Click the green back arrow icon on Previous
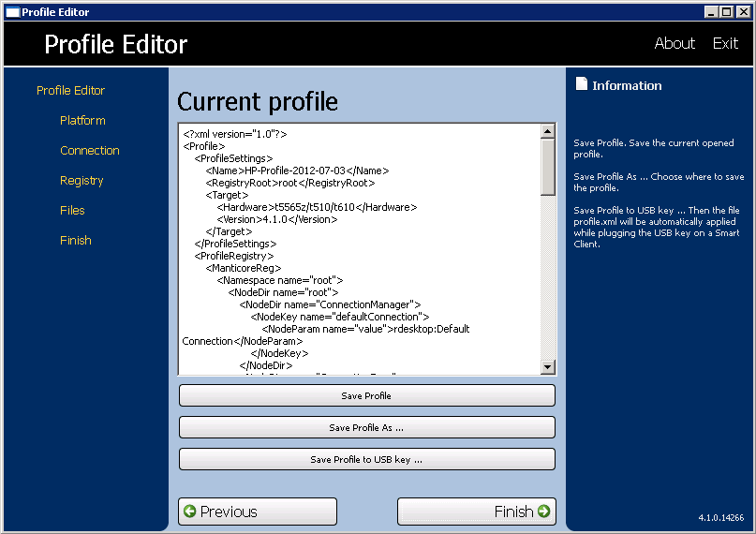The height and width of the screenshot is (534, 756). 189,512
